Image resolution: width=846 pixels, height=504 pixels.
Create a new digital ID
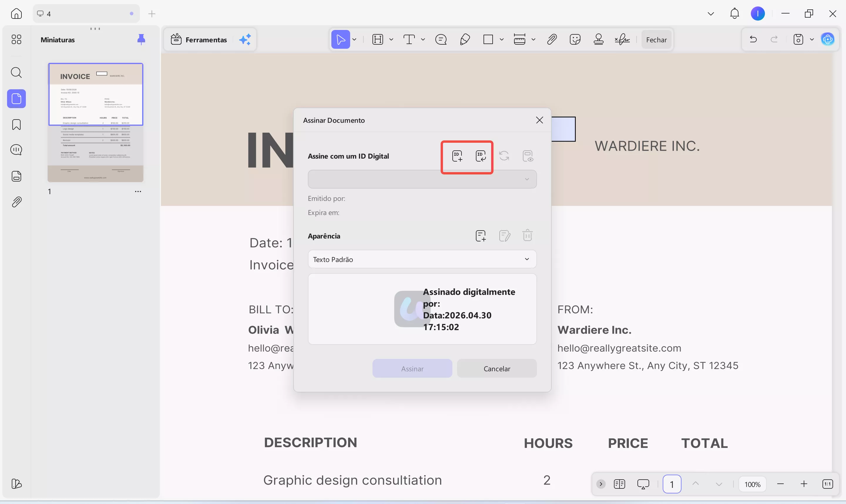tap(457, 156)
